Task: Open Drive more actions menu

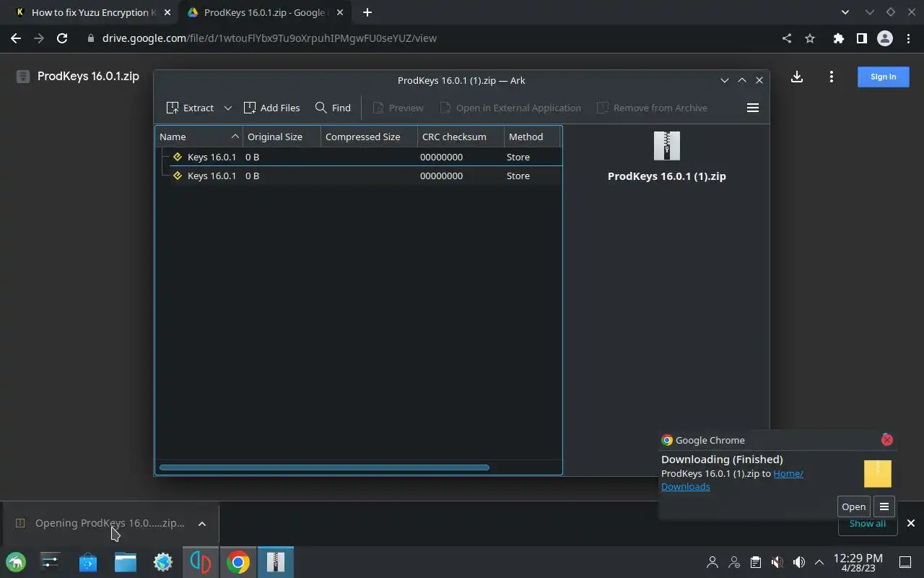Action: 832,77
